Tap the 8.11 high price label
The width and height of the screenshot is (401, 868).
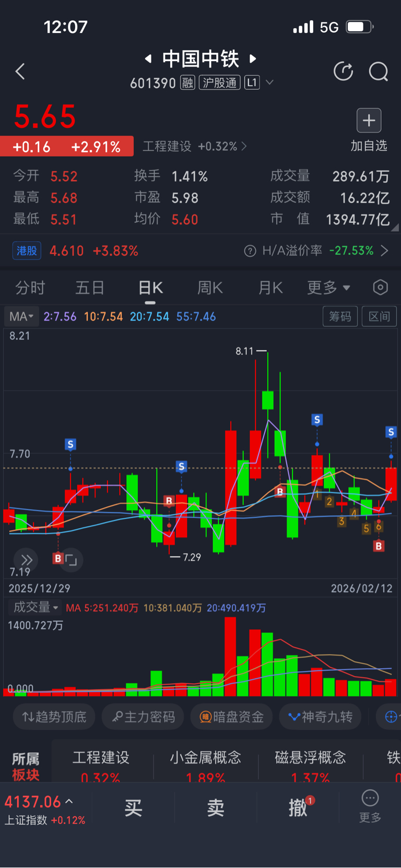click(244, 351)
